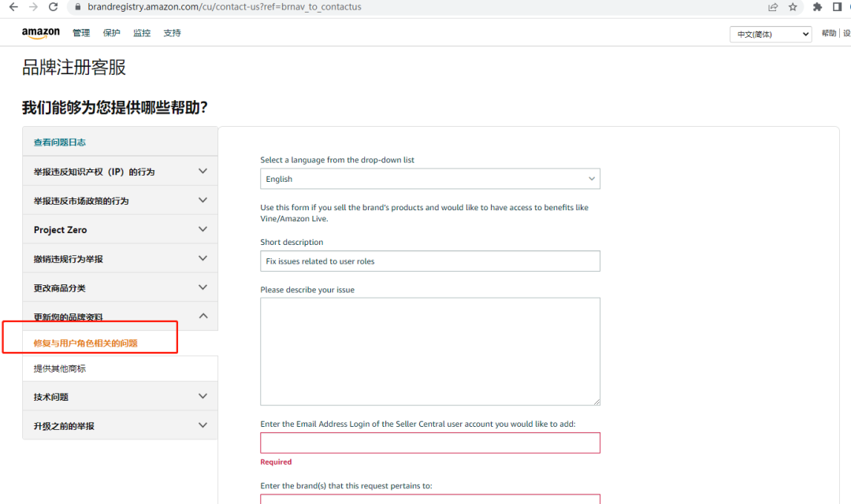Select 修复与用户角色相关的问题 option

coord(86,343)
